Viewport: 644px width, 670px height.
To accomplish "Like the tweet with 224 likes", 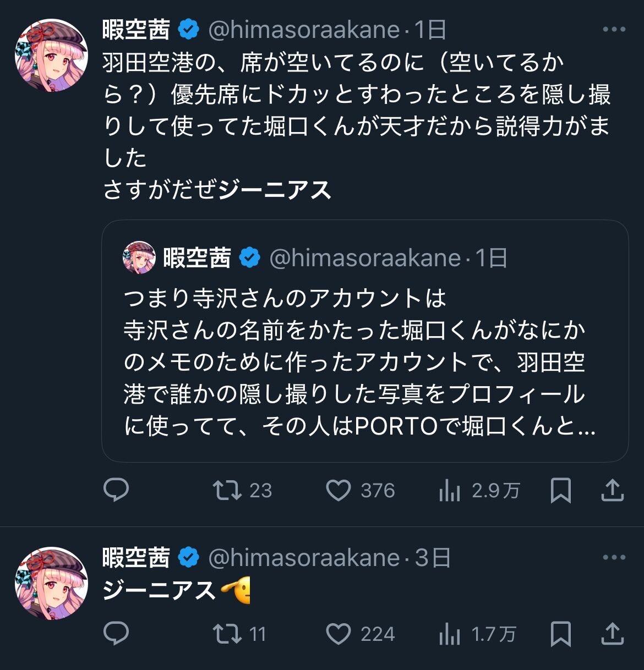I will tap(339, 634).
